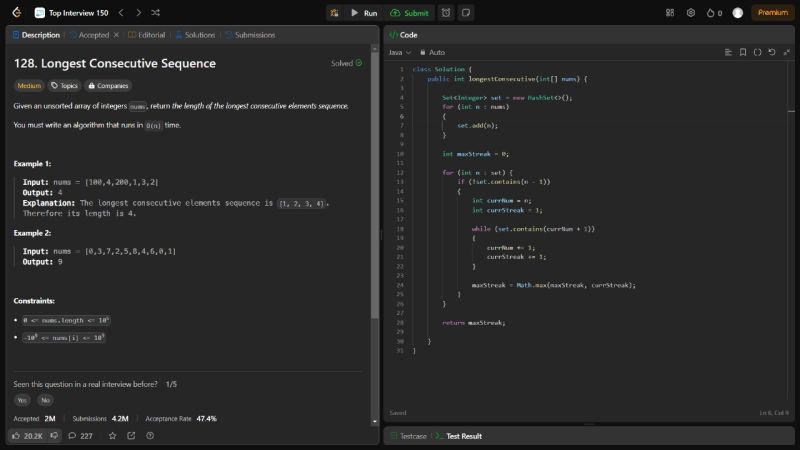Viewport: 800px width, 450px height.
Task: Open the help question mark icon
Action: 150,436
